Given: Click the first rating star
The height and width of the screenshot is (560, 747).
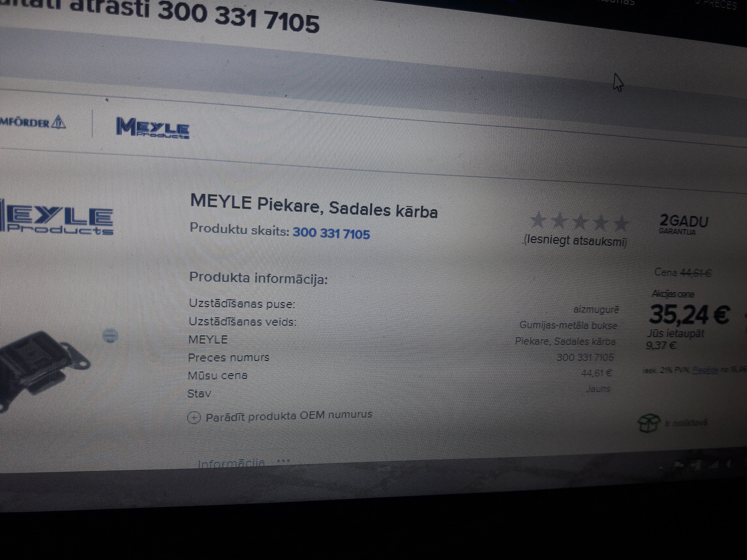Looking at the screenshot, I should coord(538,220).
